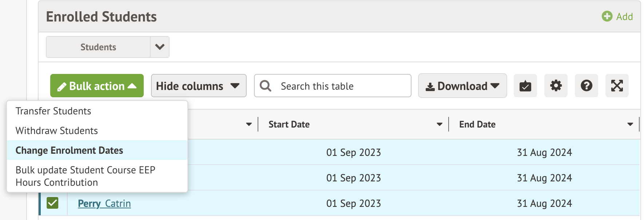Image resolution: width=644 pixels, height=220 pixels.
Task: Click the search magnifier icon
Action: (x=266, y=86)
